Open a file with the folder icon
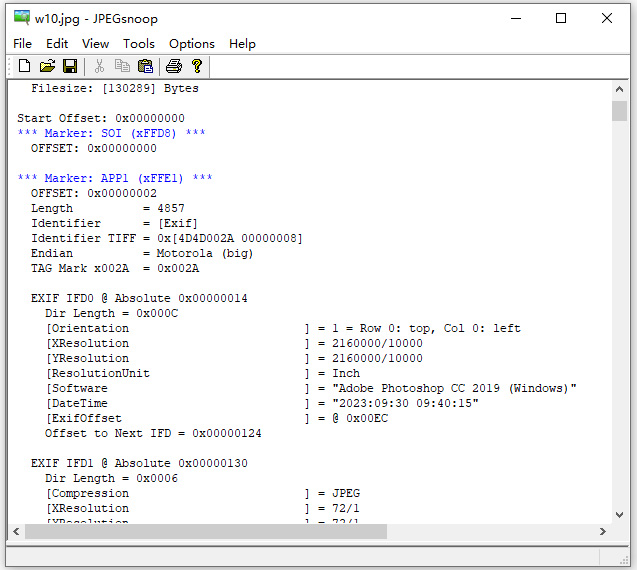This screenshot has width=637, height=570. [x=47, y=66]
